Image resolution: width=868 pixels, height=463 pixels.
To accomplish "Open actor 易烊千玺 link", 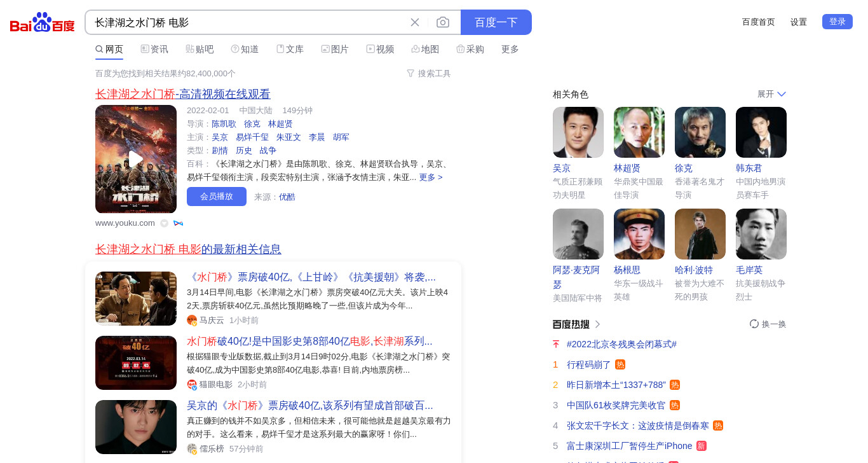I will 252,137.
